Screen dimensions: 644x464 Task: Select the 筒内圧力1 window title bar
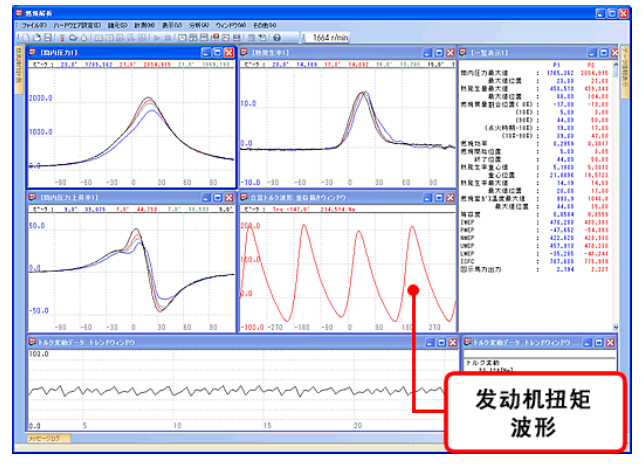coord(131,53)
